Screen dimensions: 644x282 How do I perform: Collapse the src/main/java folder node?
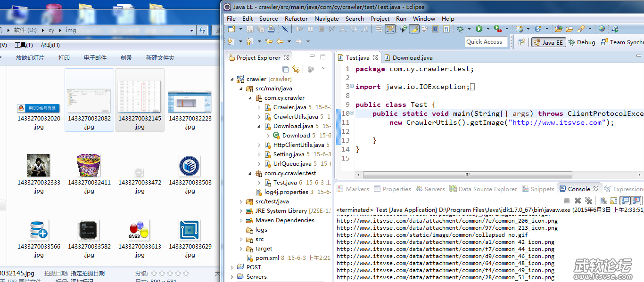[241, 89]
